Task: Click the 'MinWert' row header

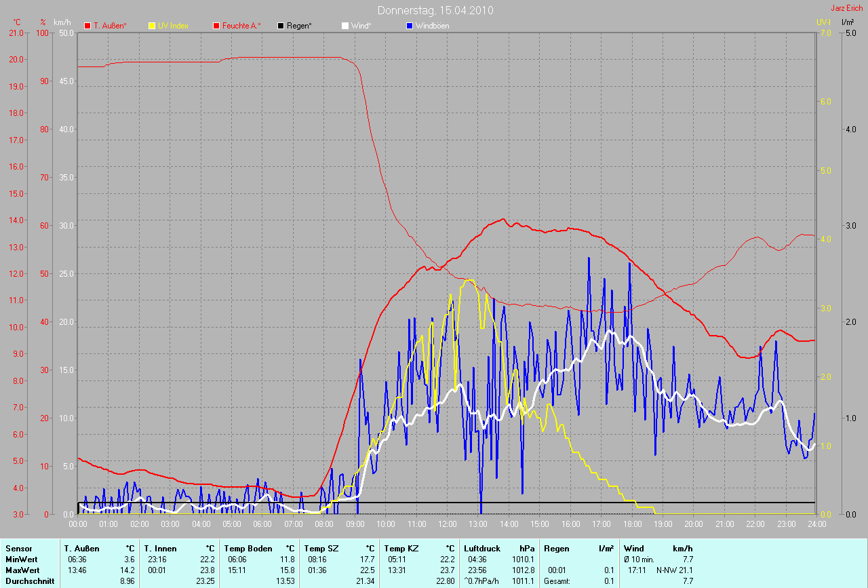Action: (21, 559)
